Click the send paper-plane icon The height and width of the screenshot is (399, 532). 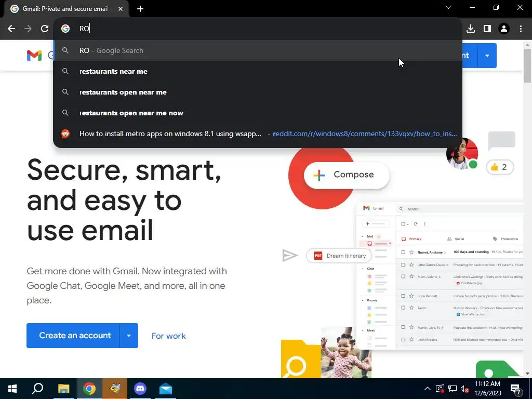(x=290, y=256)
